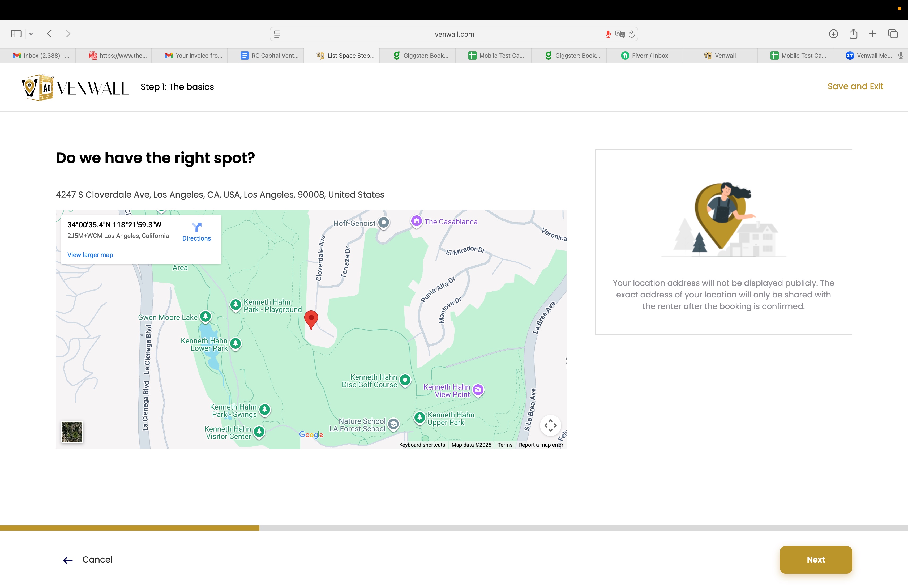Click the Directions arrow icon on map

[196, 227]
